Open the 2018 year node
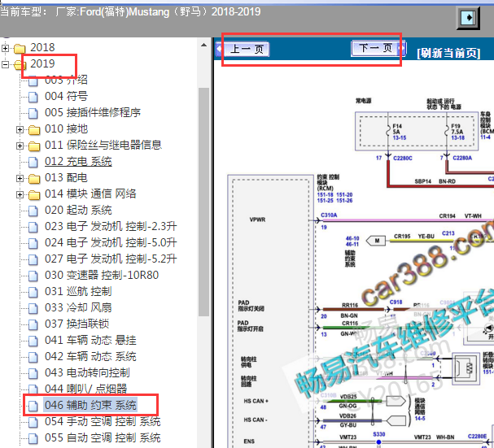 click(42, 47)
